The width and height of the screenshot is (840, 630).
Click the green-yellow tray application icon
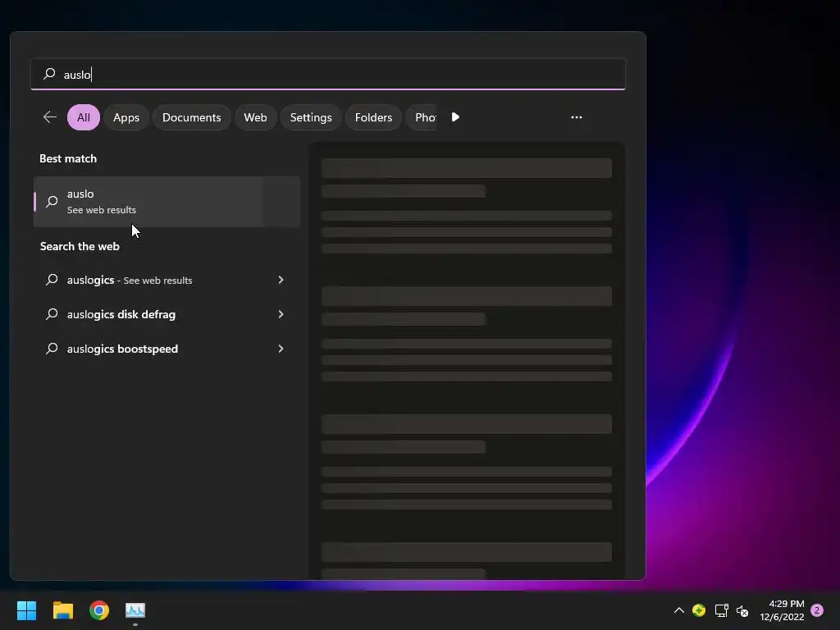pyautogui.click(x=699, y=610)
